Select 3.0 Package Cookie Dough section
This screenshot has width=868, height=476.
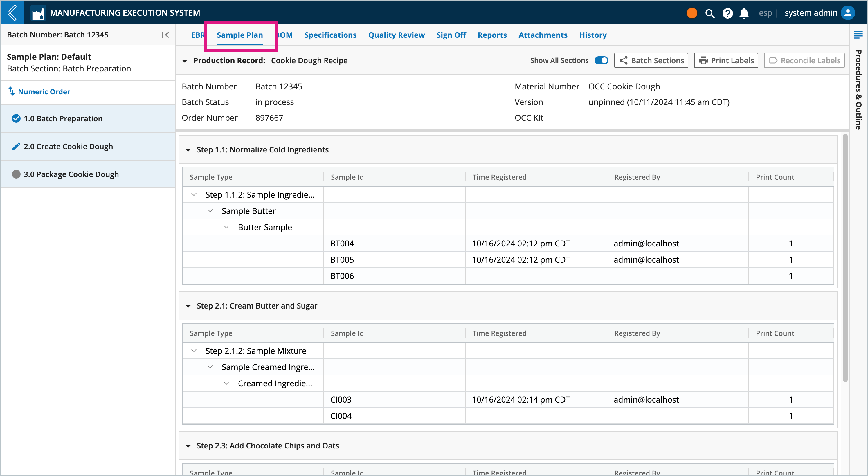coord(88,174)
